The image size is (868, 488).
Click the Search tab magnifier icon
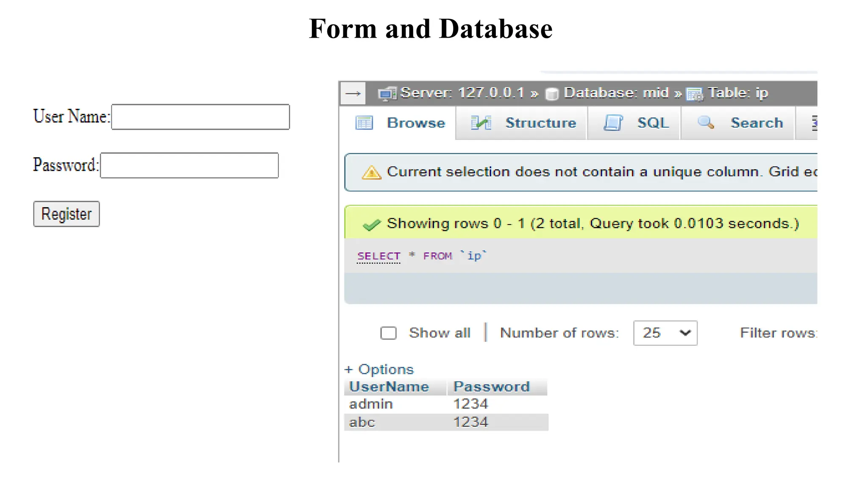[706, 122]
